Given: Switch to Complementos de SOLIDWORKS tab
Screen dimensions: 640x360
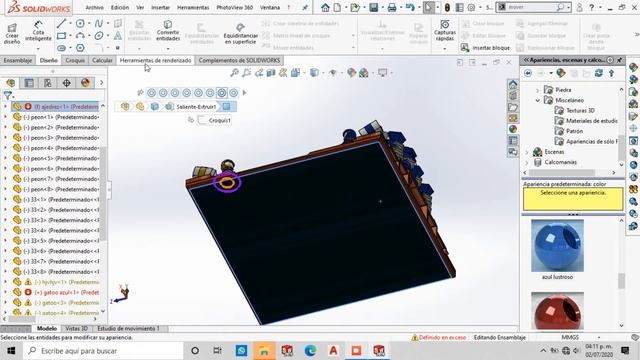Looking at the screenshot, I should point(239,60).
